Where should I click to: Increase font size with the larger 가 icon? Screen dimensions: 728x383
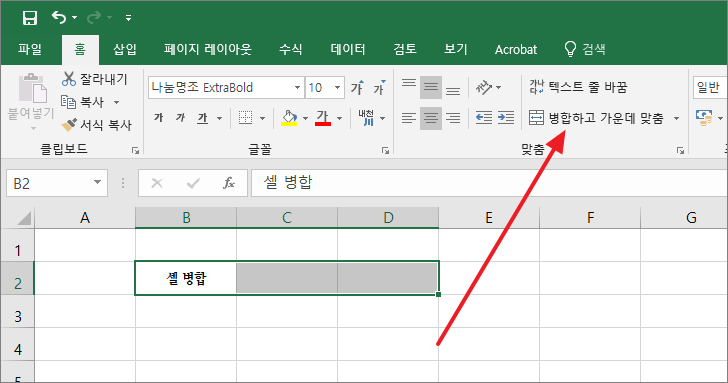tap(357, 87)
